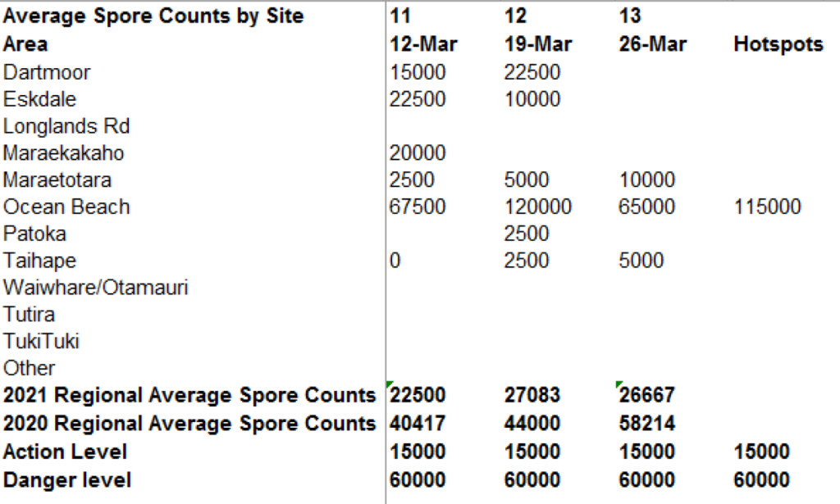Select Ocean Beach 19-Mar value 120000
Screen dimensions: 840x504
538,207
